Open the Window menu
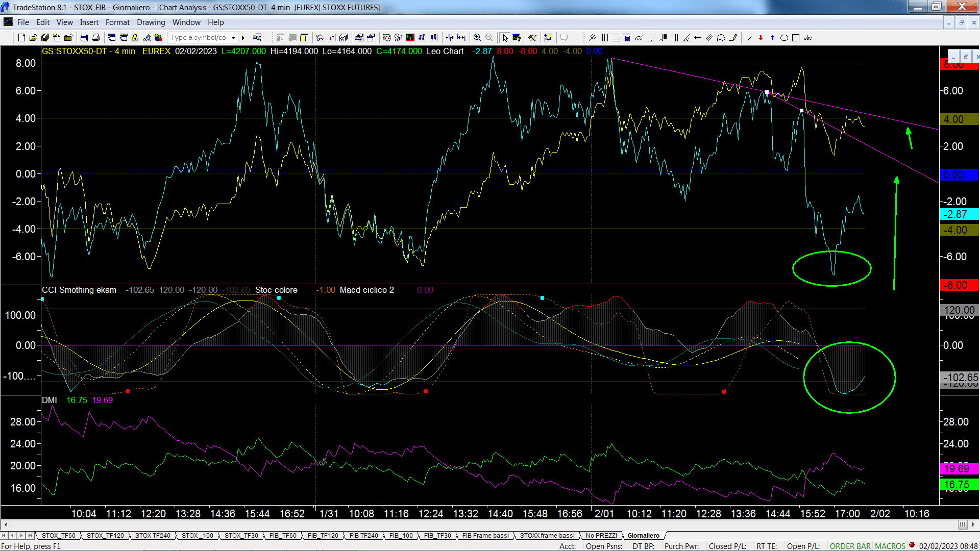This screenshot has height=551, width=980. (x=186, y=22)
